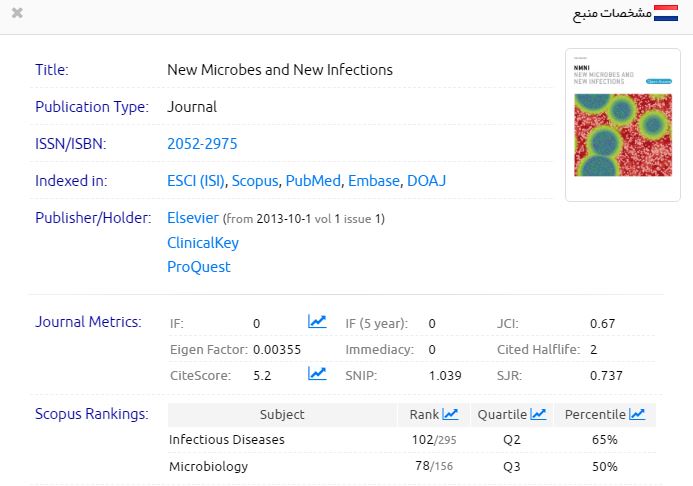Open the ProQuest holder link
Viewport: 693px width, 486px height.
[x=198, y=267]
